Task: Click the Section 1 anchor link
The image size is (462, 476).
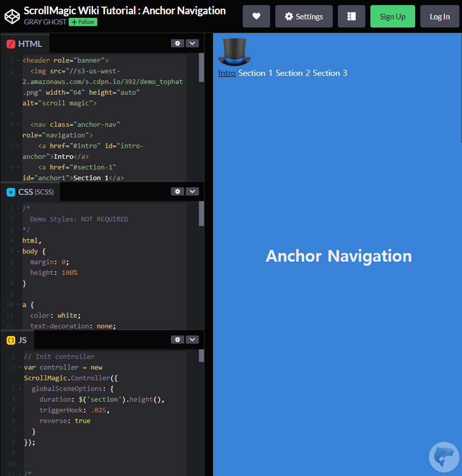Action: (255, 73)
